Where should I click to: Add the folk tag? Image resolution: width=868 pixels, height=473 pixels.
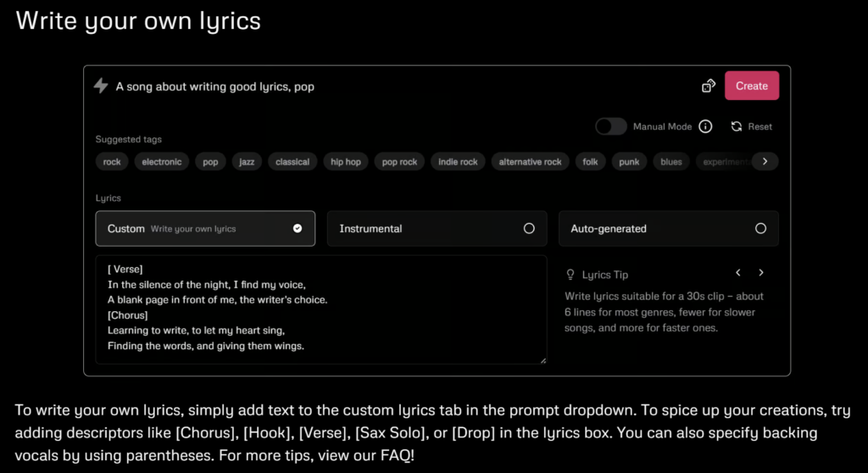590,162
